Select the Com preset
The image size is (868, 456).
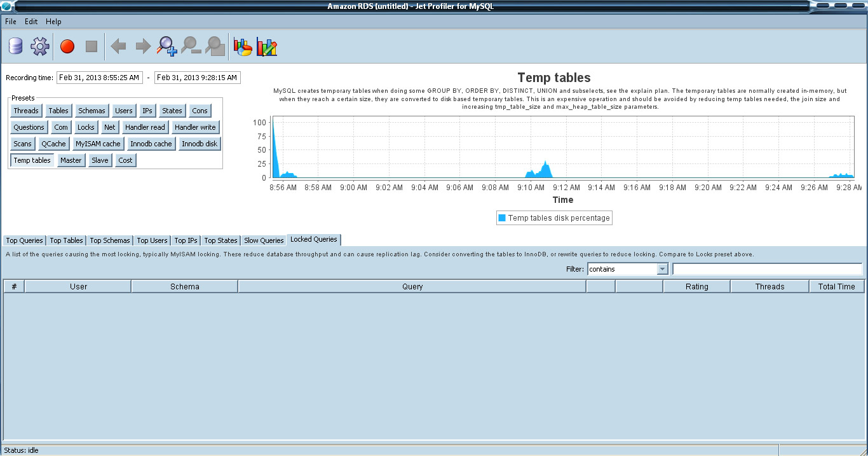coord(61,127)
